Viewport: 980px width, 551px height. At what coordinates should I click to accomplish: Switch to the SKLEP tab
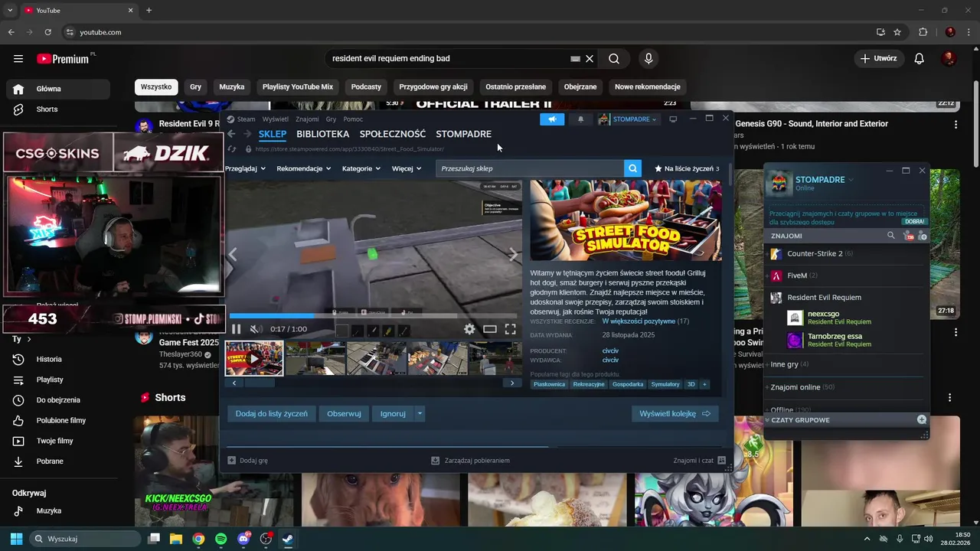pos(272,134)
